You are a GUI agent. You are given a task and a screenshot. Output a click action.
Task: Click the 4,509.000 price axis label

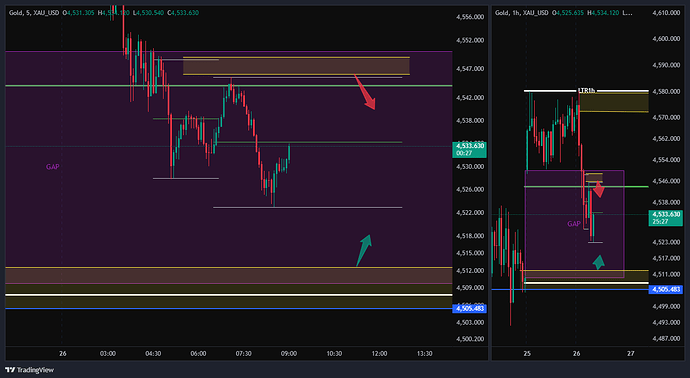[x=470, y=287]
